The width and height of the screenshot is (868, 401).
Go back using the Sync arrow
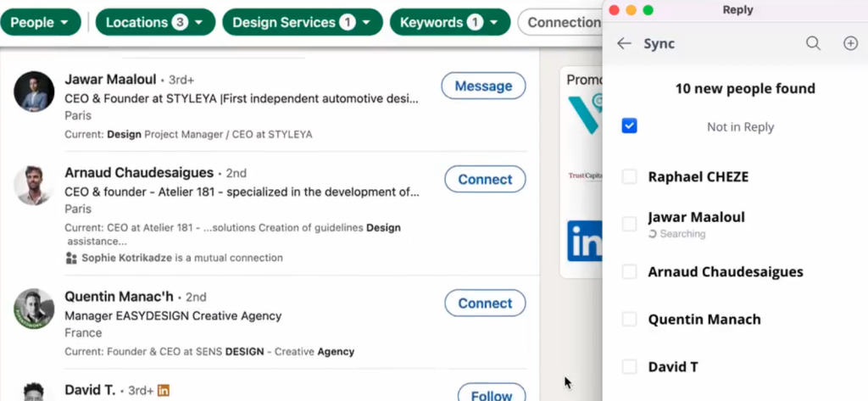624,44
